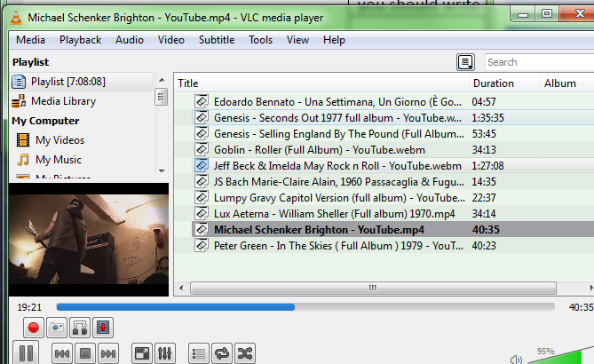
Task: Toggle fullscreen video button
Action: 142,353
